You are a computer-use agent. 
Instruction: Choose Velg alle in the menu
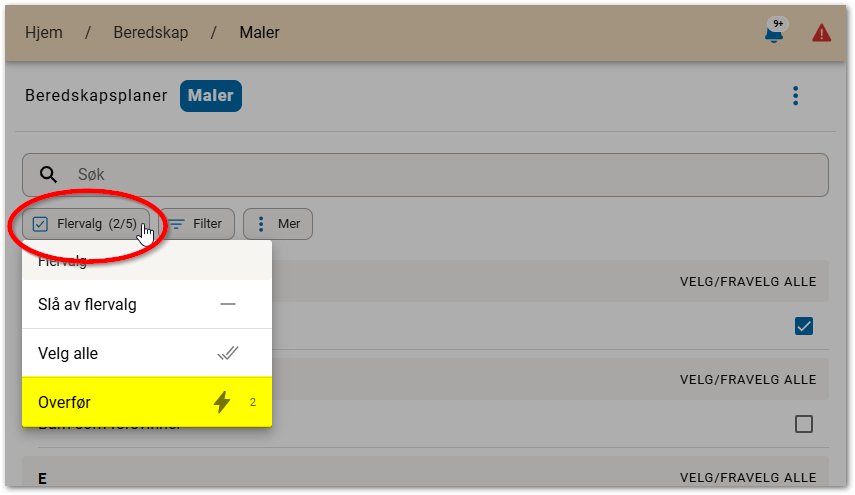[68, 353]
